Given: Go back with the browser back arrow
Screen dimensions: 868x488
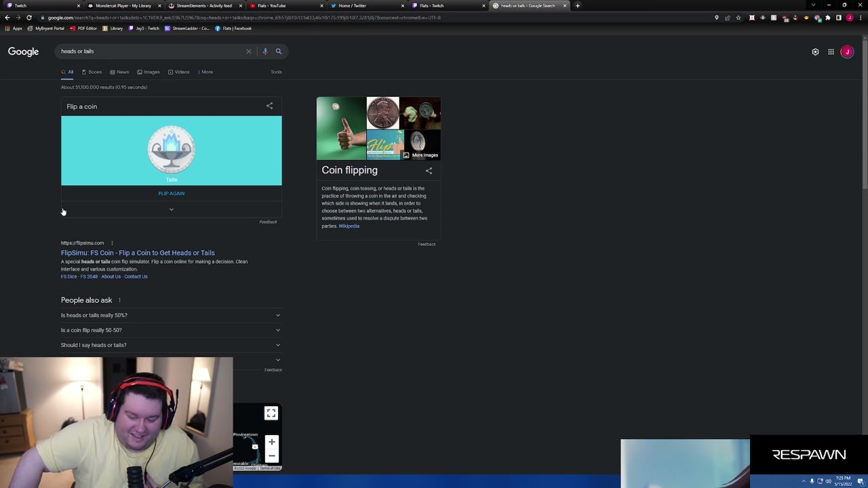Looking at the screenshot, I should [7, 18].
